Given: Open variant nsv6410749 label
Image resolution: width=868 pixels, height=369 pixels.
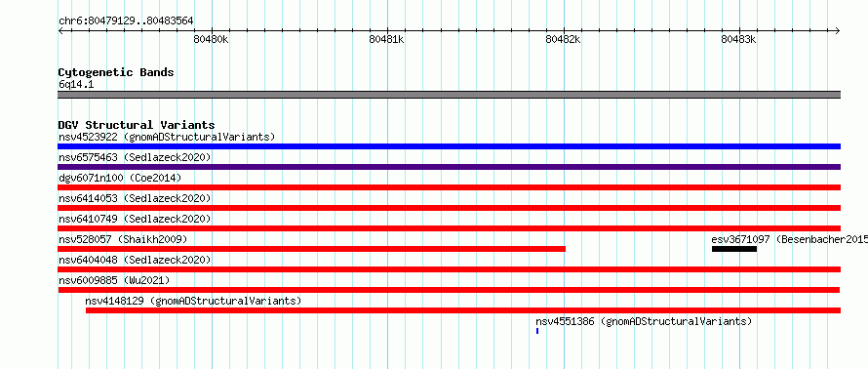Looking at the screenshot, I should point(135,219).
